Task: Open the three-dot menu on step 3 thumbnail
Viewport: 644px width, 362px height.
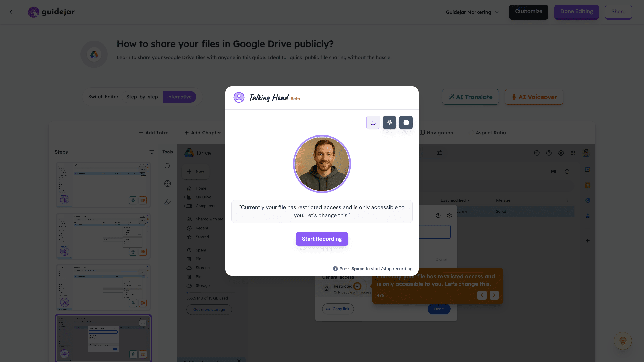Action: (142, 272)
